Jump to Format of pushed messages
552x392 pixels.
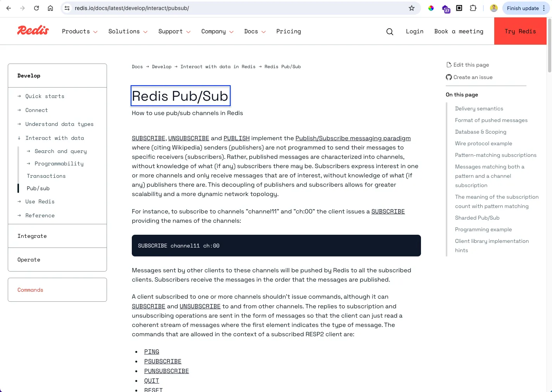[491, 120]
